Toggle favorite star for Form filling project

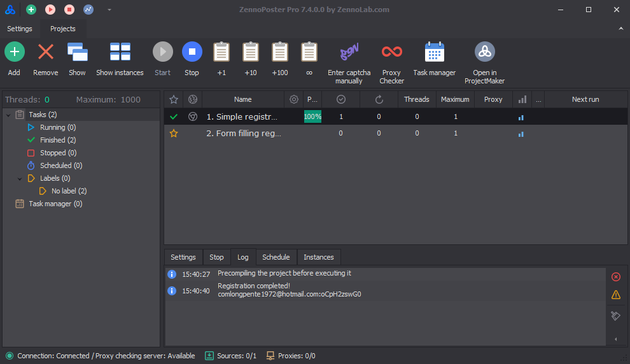(x=173, y=134)
